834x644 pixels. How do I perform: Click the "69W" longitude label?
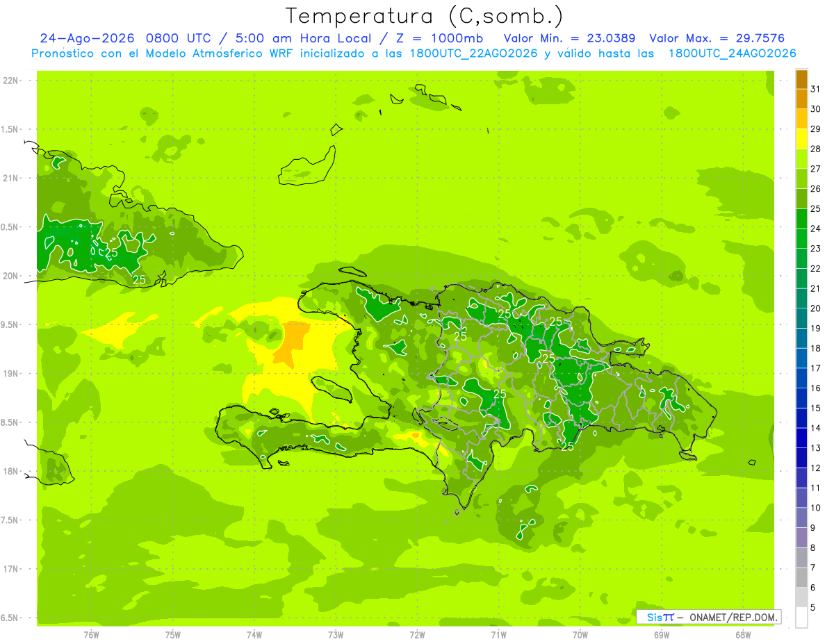[x=662, y=635]
